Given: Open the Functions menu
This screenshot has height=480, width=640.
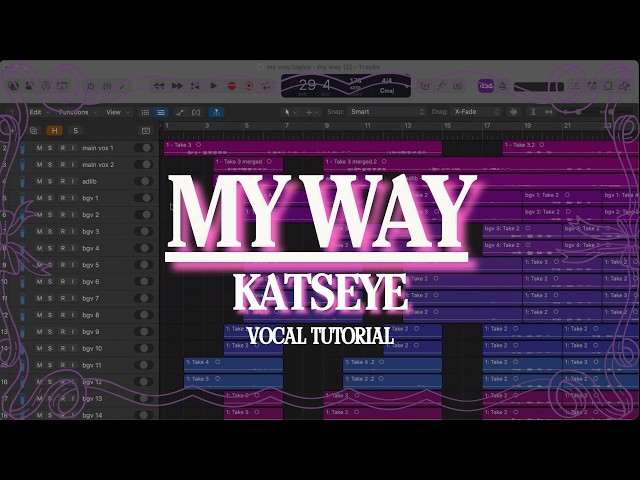Looking at the screenshot, I should click(x=78, y=112).
